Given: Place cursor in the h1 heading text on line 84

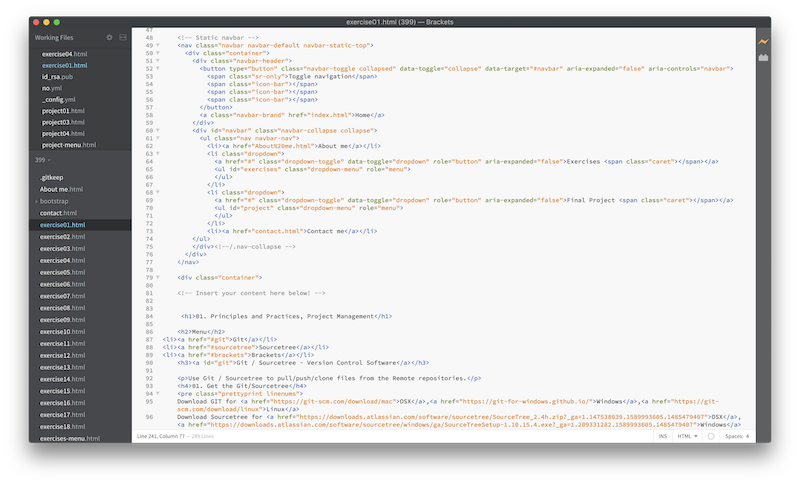Looking at the screenshot, I should [285, 316].
